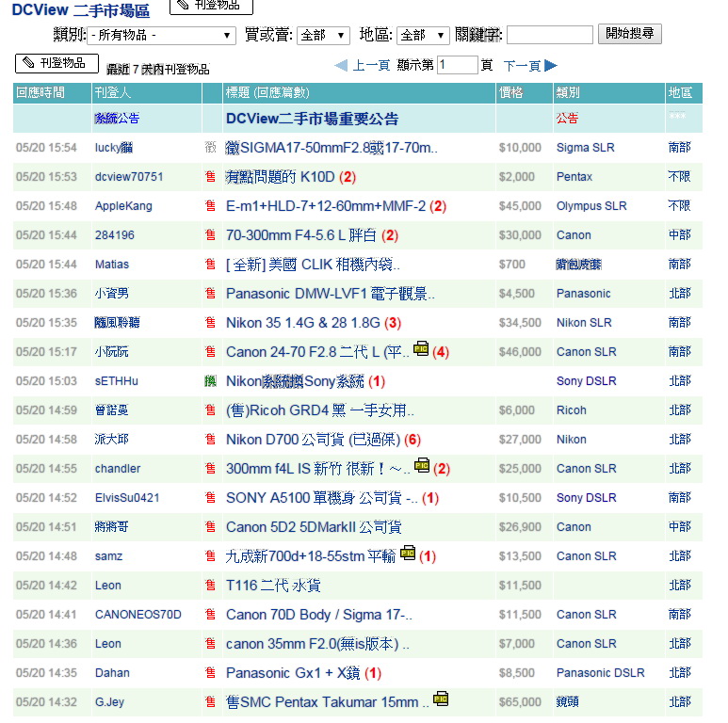728x723 pixels.
Task: Open the 系統公告 poster link
Action: pos(117,119)
